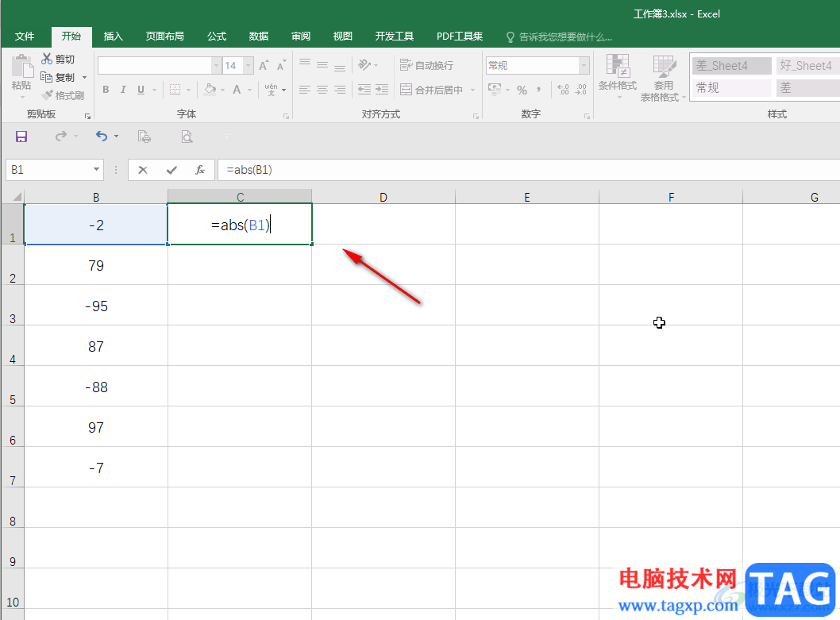Open the 开发工具 Developer tab

point(395,37)
